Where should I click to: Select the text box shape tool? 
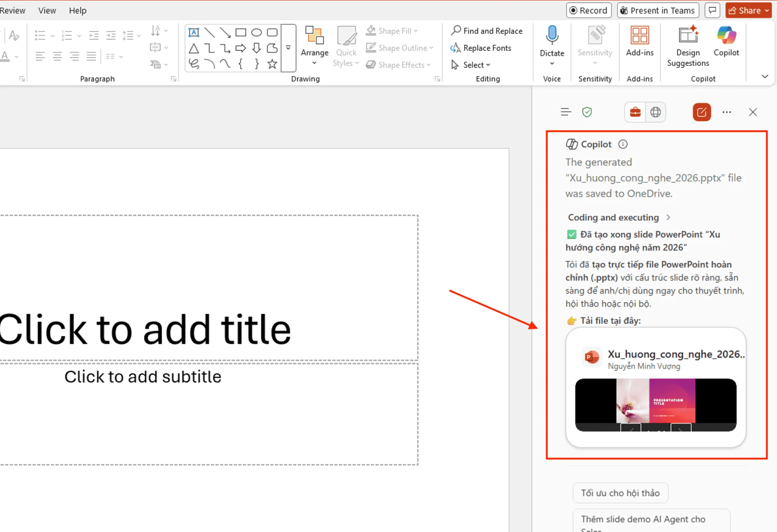[194, 32]
